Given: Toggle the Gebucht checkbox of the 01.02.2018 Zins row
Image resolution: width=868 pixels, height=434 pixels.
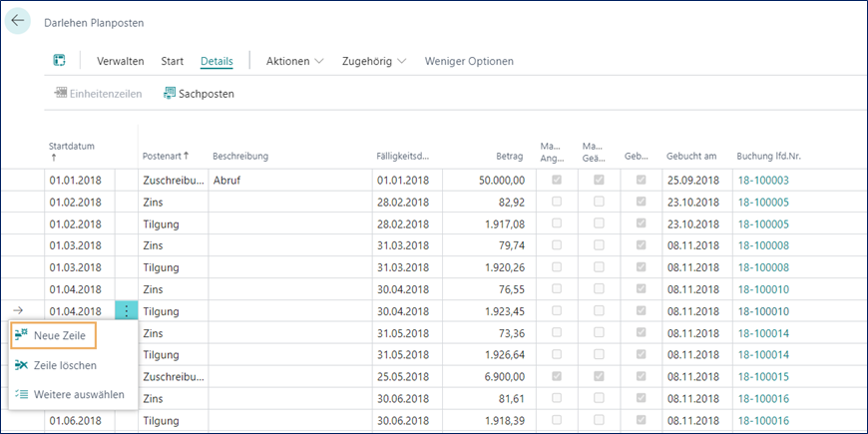Looking at the screenshot, I should (642, 203).
